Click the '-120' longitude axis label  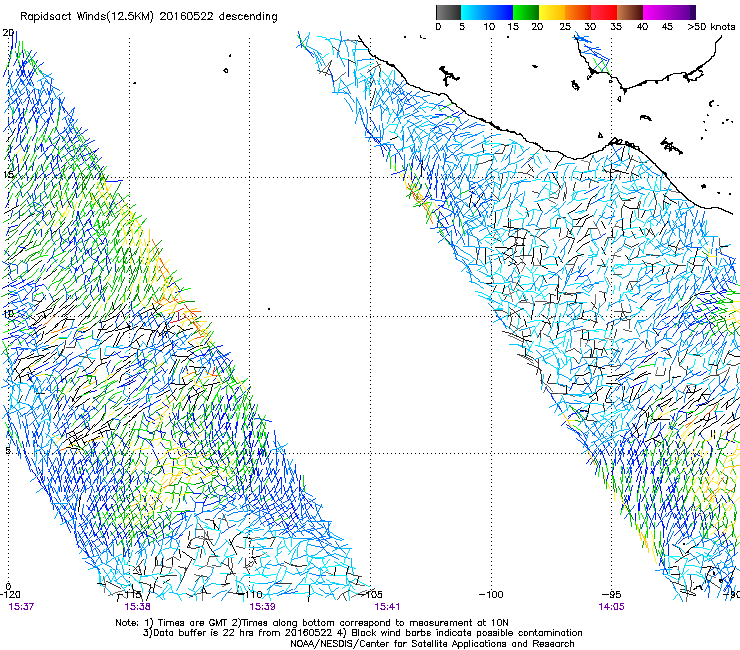(x=10, y=594)
